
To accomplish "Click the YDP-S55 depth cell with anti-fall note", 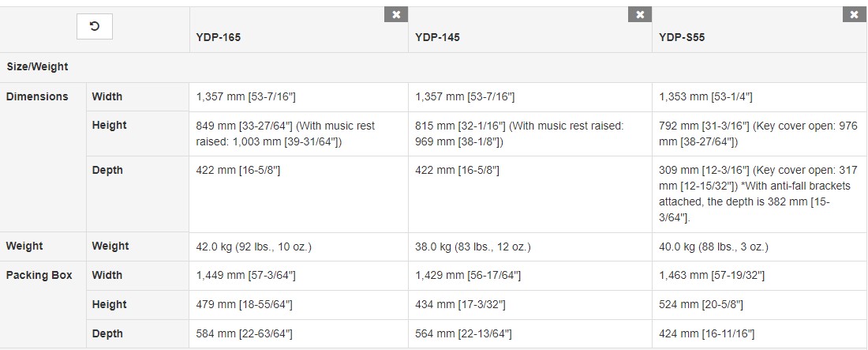I will click(x=759, y=194).
